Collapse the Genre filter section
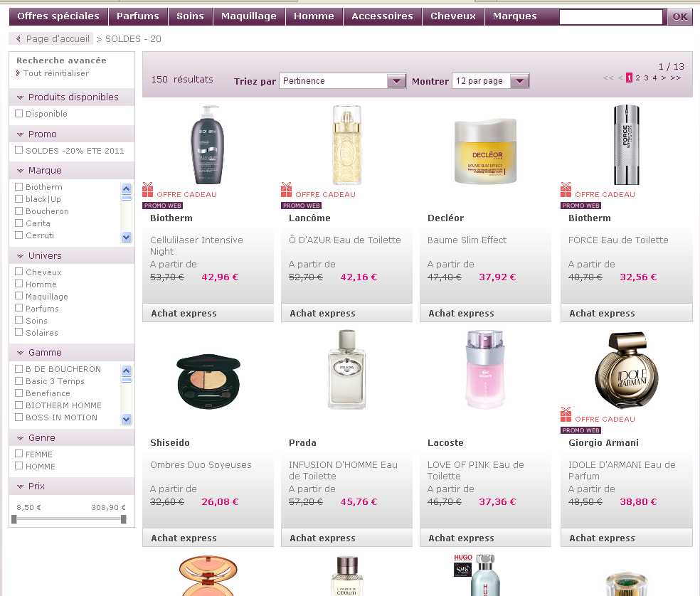 pyautogui.click(x=20, y=438)
